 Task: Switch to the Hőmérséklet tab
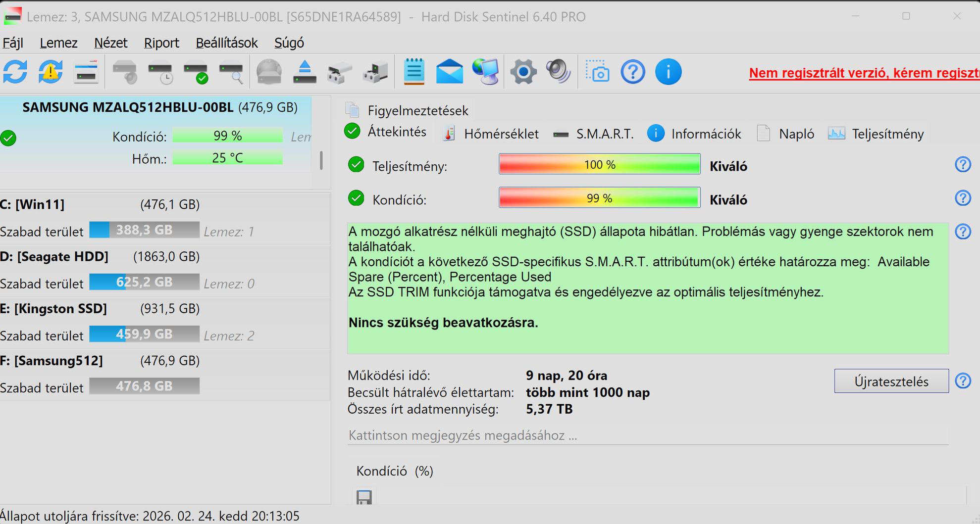click(x=491, y=134)
